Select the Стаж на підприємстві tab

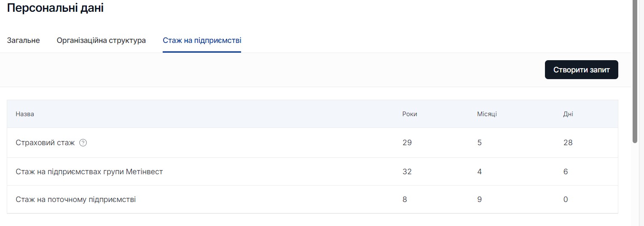click(202, 40)
